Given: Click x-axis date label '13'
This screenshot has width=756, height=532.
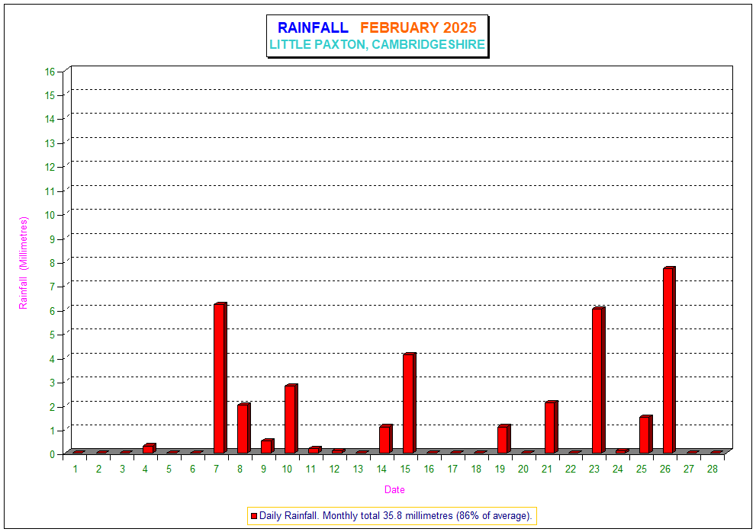Looking at the screenshot, I should (358, 469).
